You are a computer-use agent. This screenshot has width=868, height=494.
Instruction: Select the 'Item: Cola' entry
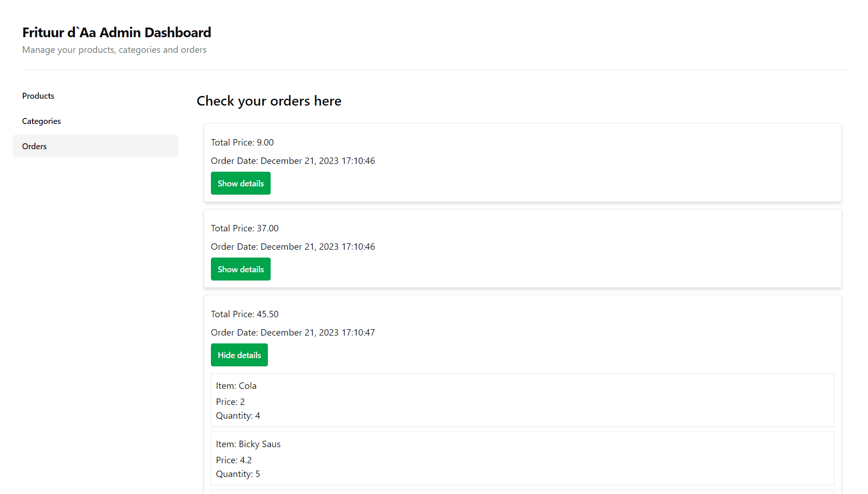click(236, 386)
